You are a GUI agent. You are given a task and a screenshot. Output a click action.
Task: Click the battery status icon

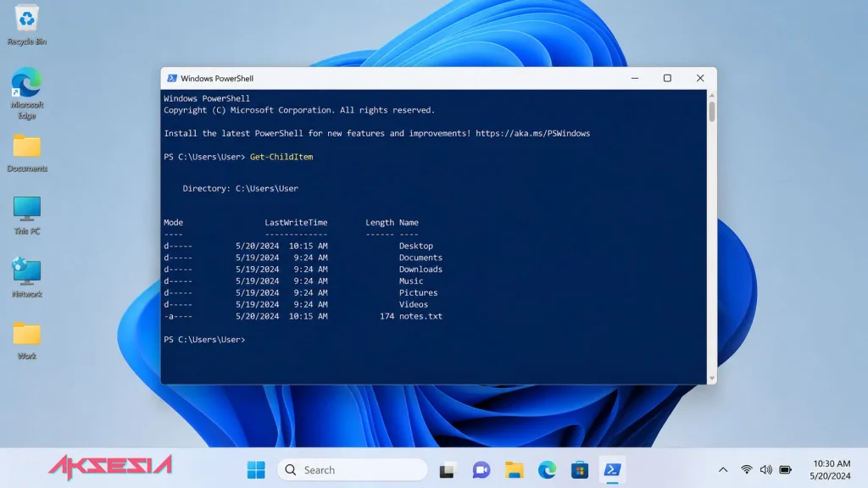[785, 469]
